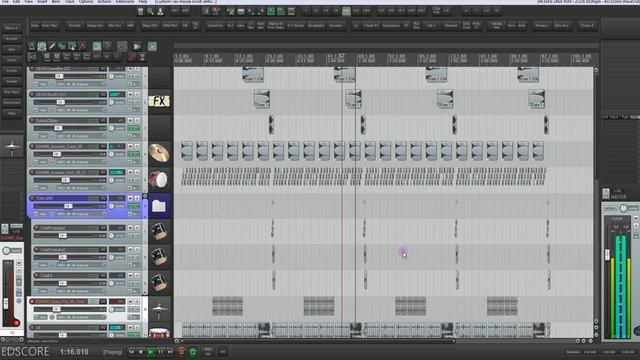The width and height of the screenshot is (640, 360).
Task: Click the MASTER label in the mixer
Action: click(619, 197)
